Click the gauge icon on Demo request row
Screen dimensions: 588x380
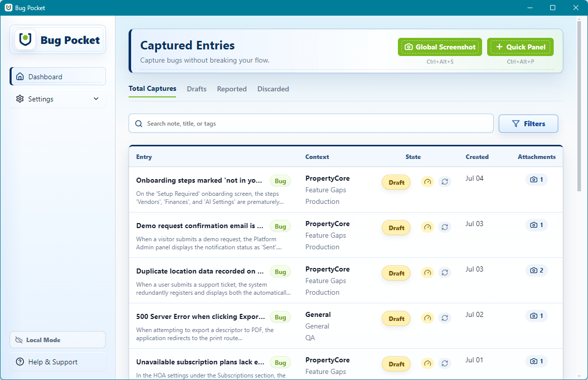(x=428, y=227)
